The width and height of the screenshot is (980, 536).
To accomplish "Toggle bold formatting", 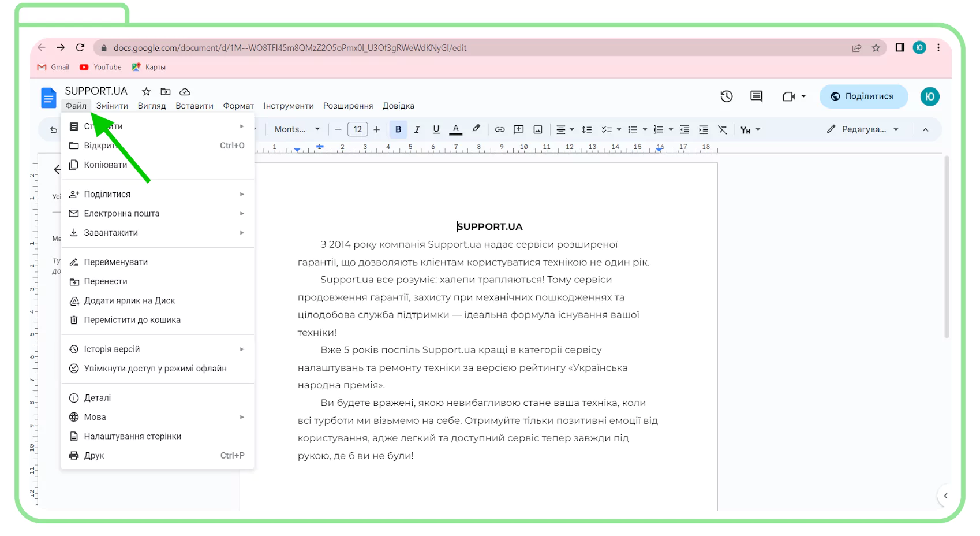I will point(398,129).
